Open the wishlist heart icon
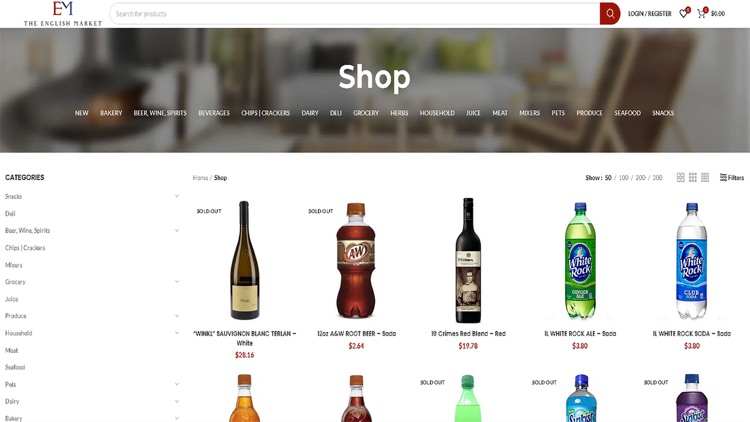 click(684, 13)
